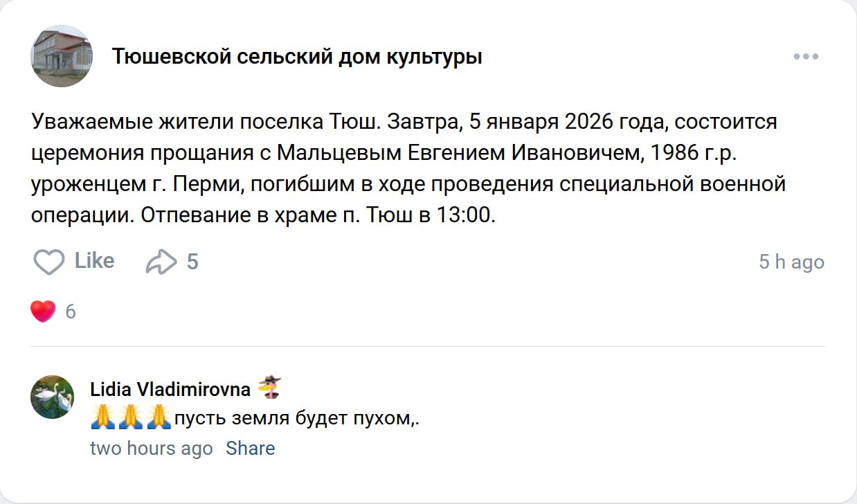Click the share count number 5

[x=192, y=262]
